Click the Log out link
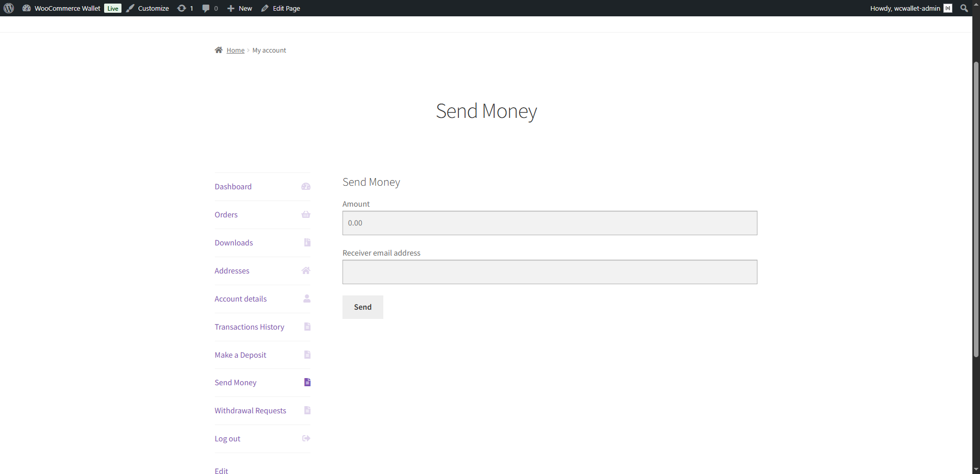 click(x=227, y=439)
